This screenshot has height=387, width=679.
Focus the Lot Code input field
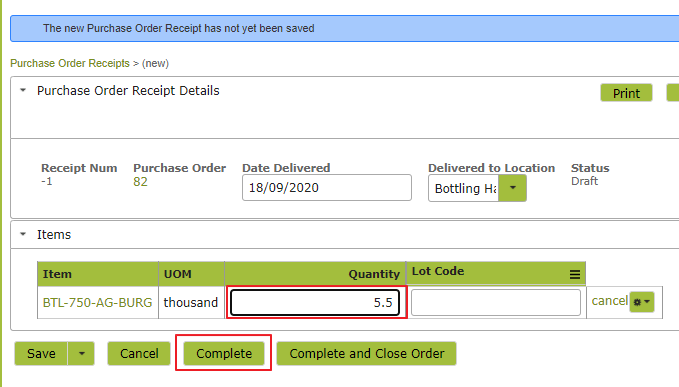[x=496, y=302]
